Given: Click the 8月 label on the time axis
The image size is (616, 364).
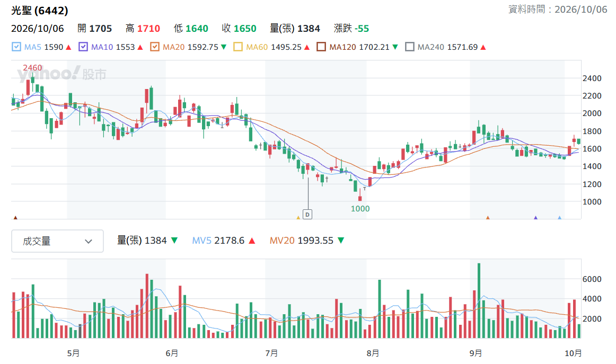Looking at the screenshot, I should tap(373, 353).
